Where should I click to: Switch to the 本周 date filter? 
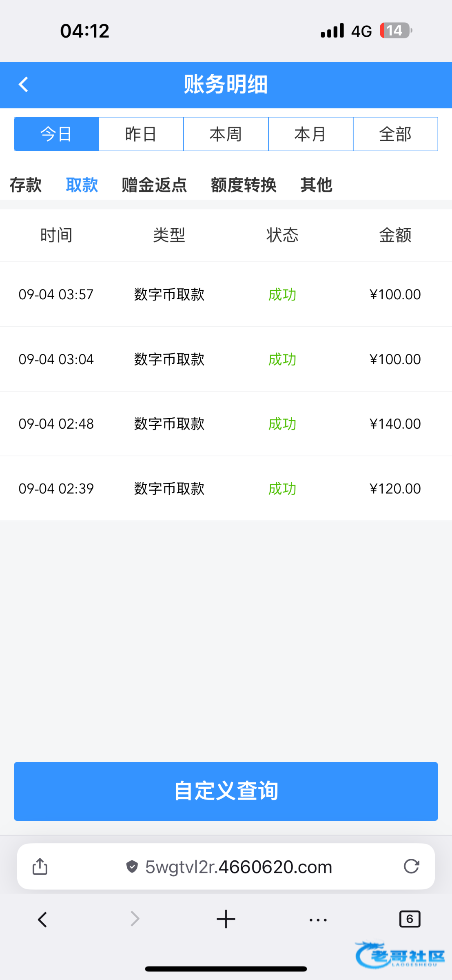226,134
